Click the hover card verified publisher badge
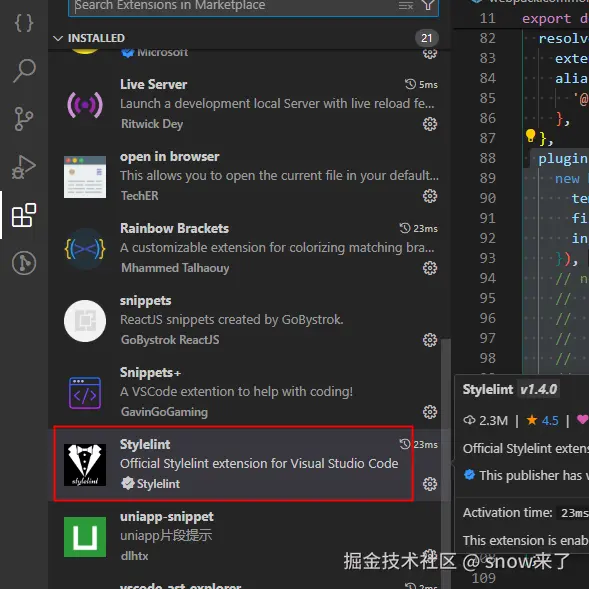 [x=470, y=475]
